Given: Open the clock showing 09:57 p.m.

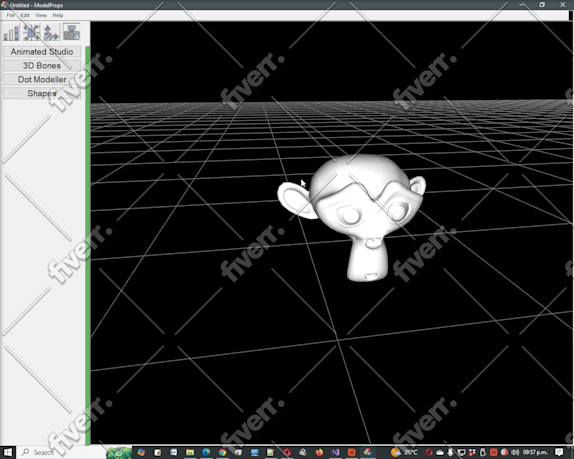Looking at the screenshot, I should click(535, 452).
